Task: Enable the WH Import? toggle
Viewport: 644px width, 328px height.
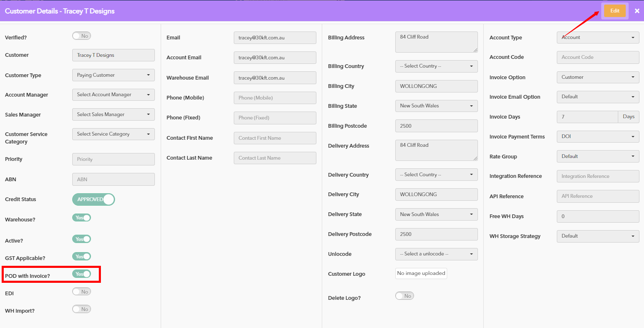Action: click(x=81, y=309)
